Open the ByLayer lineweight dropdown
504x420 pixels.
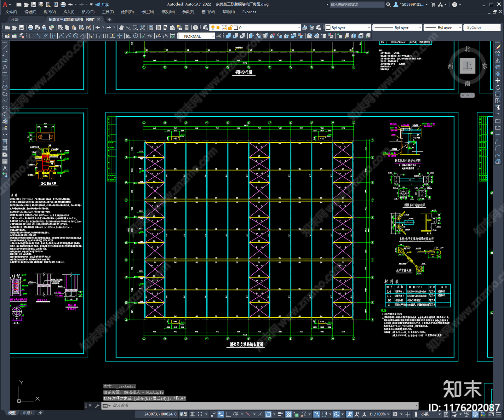(443, 28)
